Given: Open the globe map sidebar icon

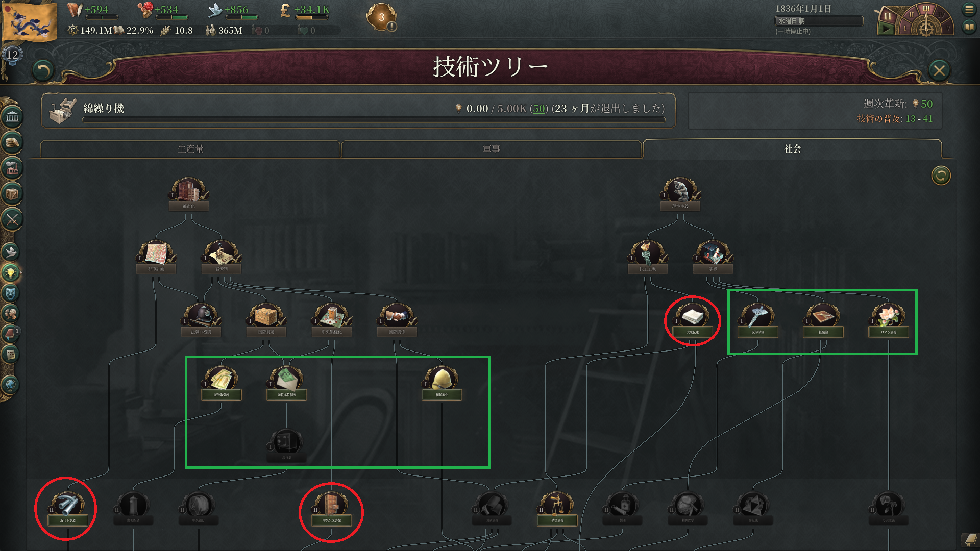Looking at the screenshot, I should tap(11, 385).
